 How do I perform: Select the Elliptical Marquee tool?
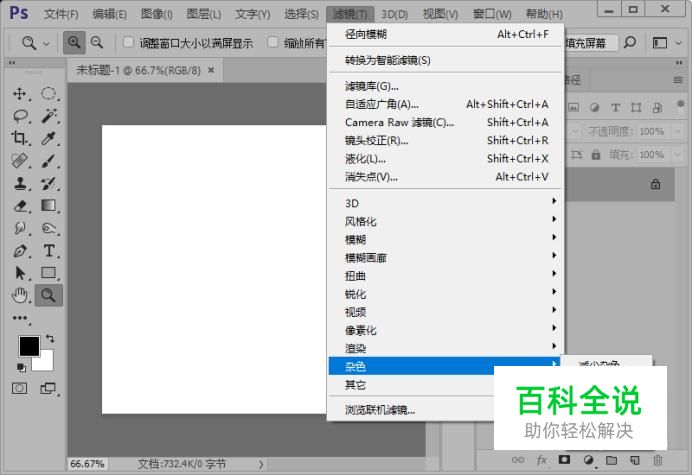click(49, 94)
